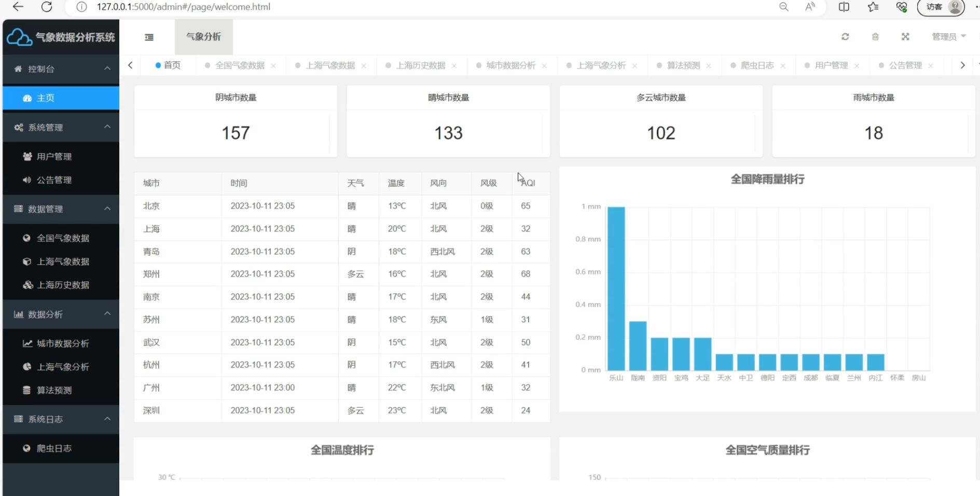
Task: Close the 算法预测 tab
Action: tap(709, 66)
